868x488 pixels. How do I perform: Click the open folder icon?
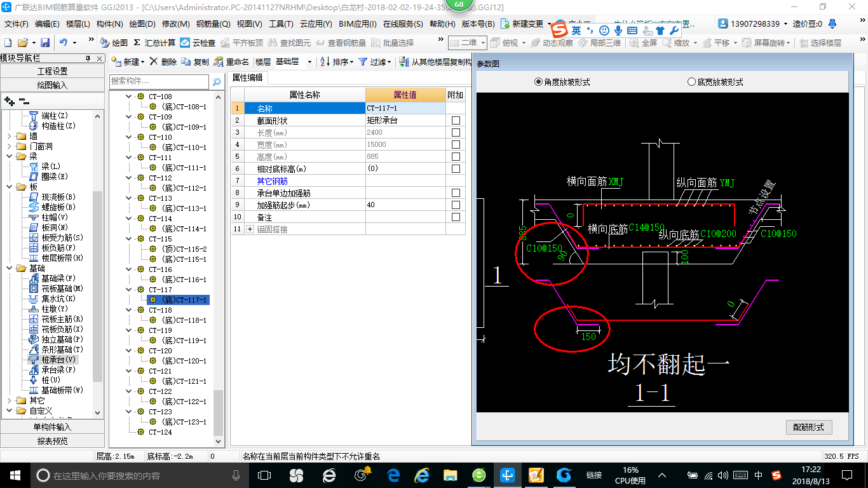(22, 43)
